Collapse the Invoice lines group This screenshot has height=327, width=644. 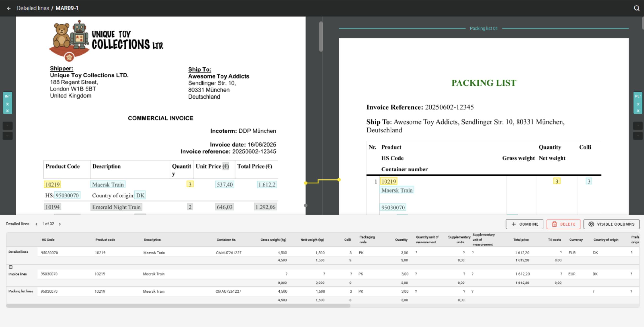[x=11, y=267]
